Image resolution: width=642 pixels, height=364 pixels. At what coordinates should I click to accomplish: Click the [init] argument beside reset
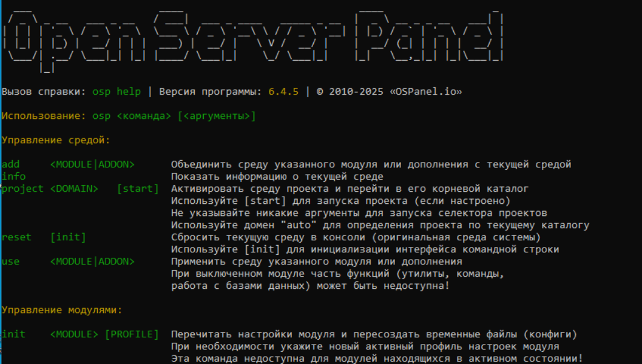tap(68, 237)
